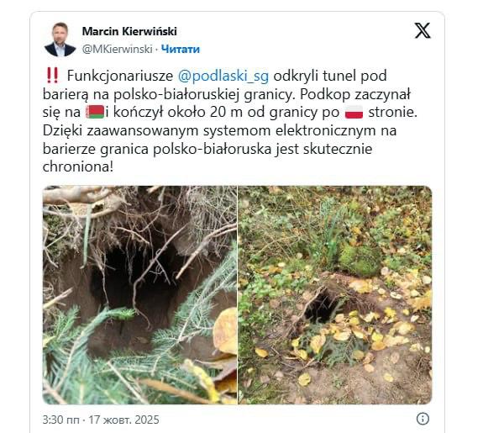Open the left tunnel close-up photo

(x=139, y=295)
